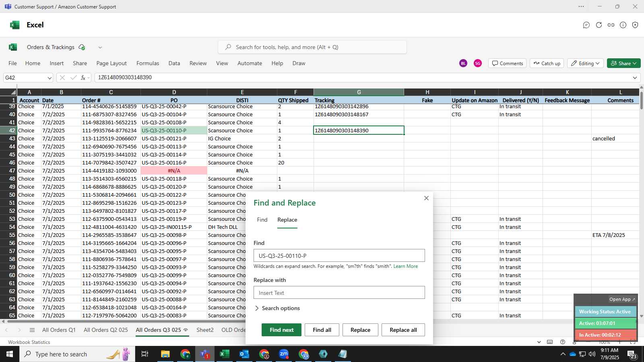
Task: Click the volume icon in system tray
Action: (x=592, y=354)
